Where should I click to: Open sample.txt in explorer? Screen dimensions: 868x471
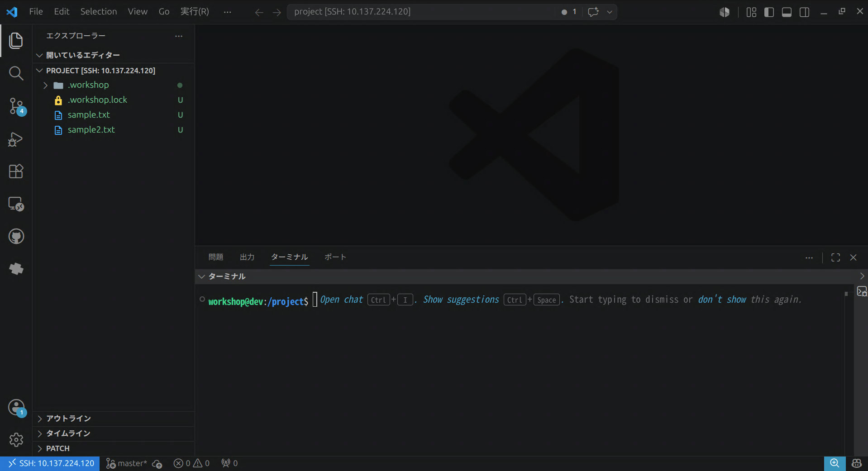114,115
